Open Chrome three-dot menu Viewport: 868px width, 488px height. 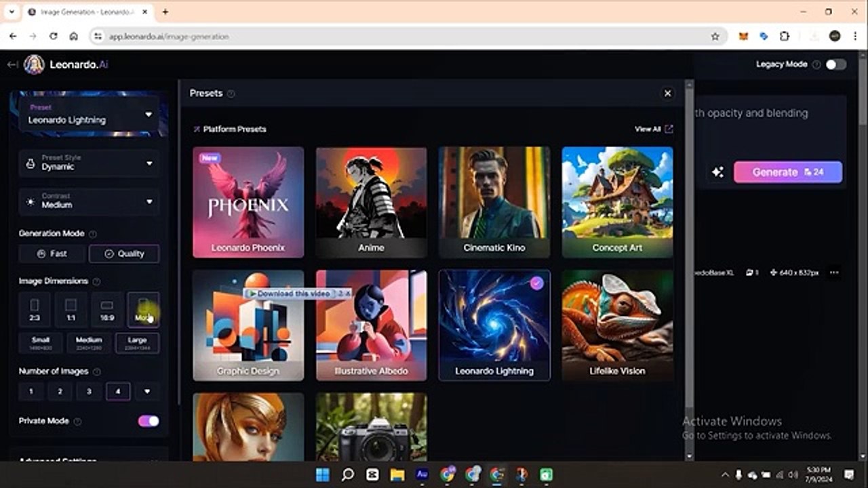854,37
